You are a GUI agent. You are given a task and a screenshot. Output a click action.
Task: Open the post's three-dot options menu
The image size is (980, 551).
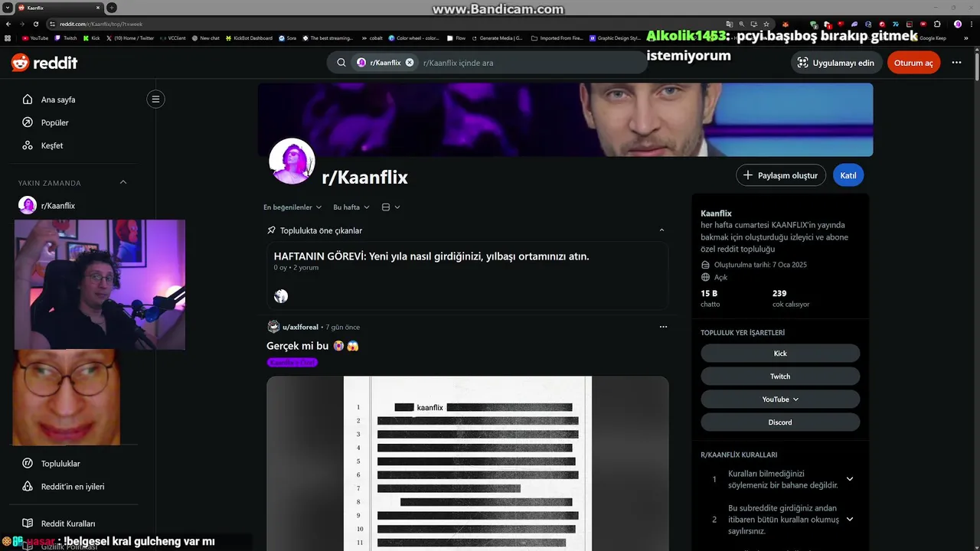tap(663, 327)
